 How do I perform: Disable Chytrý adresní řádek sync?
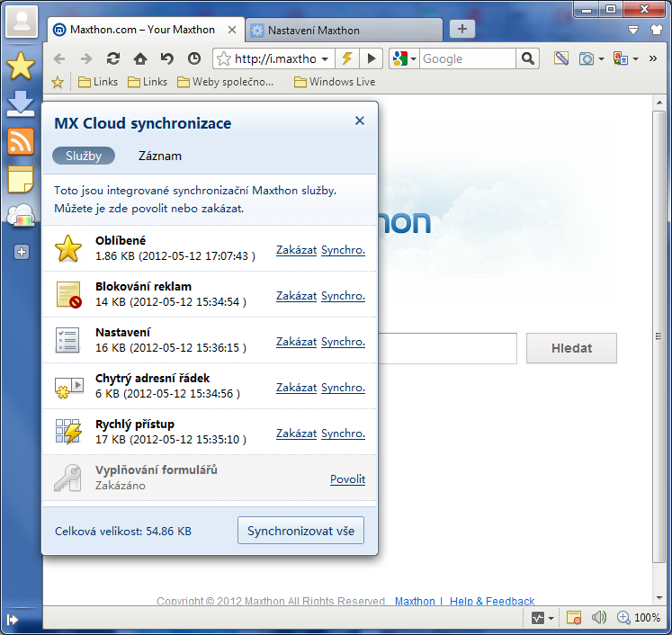296,388
